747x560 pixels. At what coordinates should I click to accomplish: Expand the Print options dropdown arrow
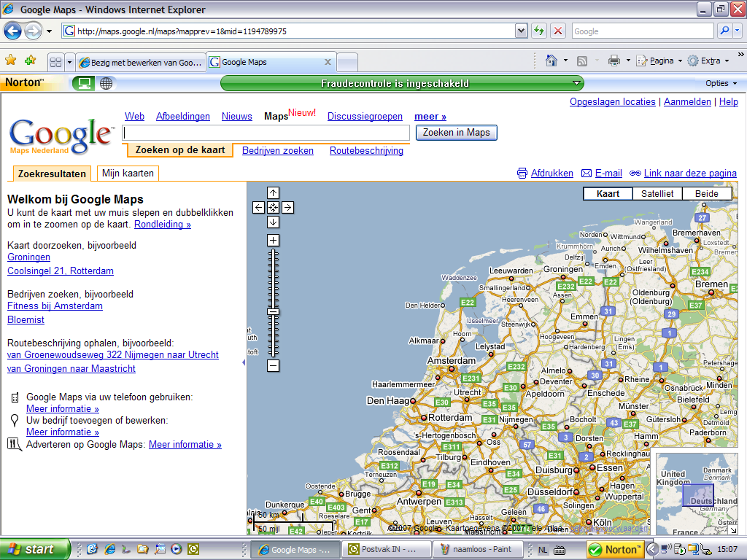(x=628, y=61)
